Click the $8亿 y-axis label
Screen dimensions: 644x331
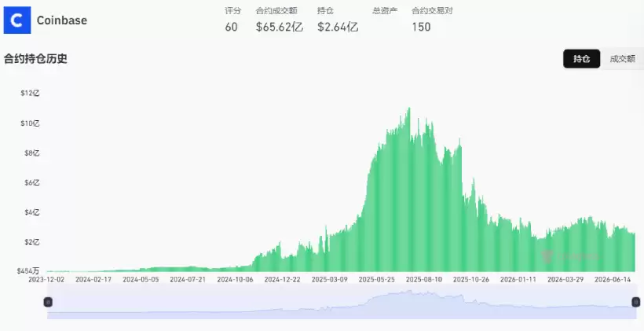click(x=32, y=153)
